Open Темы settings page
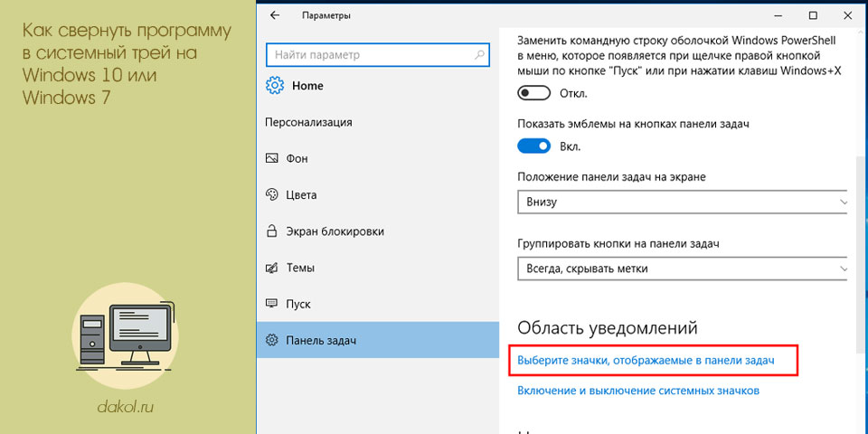The width and height of the screenshot is (868, 434). pos(378,268)
